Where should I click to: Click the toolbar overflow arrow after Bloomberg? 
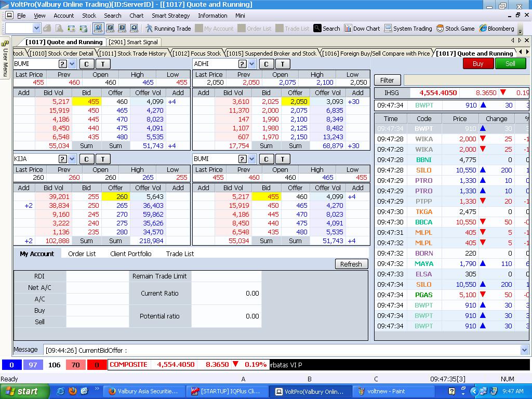click(x=521, y=31)
